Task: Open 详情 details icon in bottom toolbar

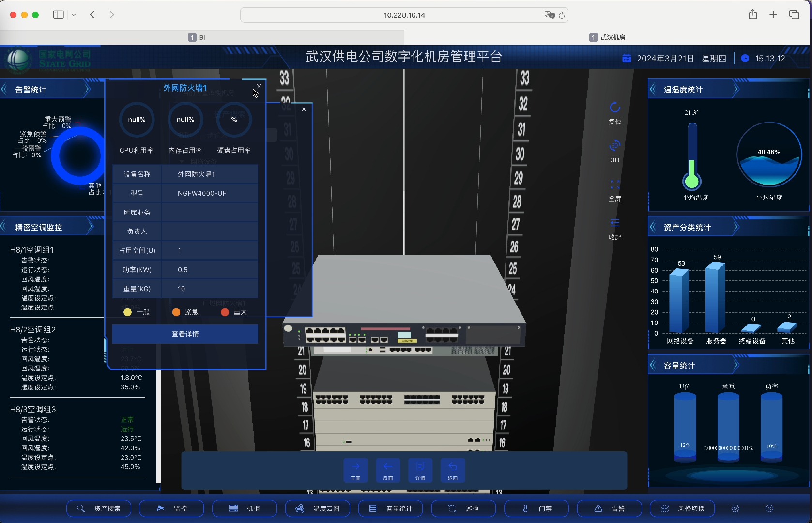Action: click(x=420, y=470)
